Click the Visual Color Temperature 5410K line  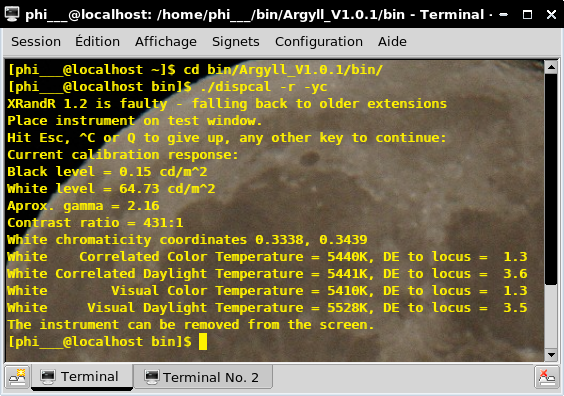pos(267,291)
